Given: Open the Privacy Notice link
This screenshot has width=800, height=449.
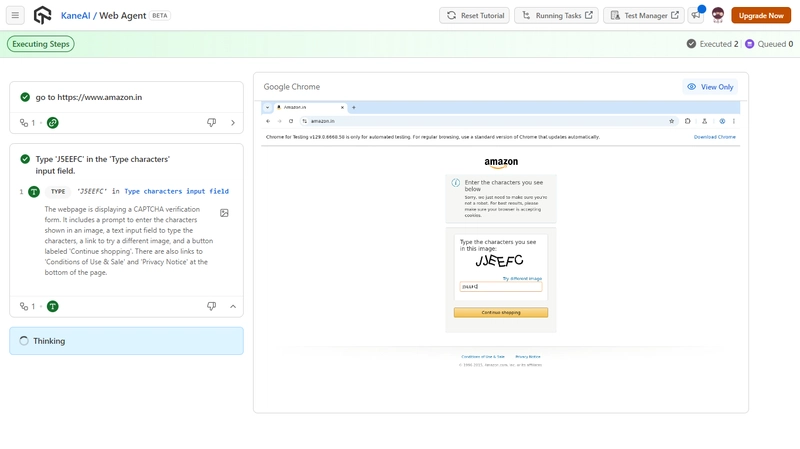Looking at the screenshot, I should pos(528,357).
